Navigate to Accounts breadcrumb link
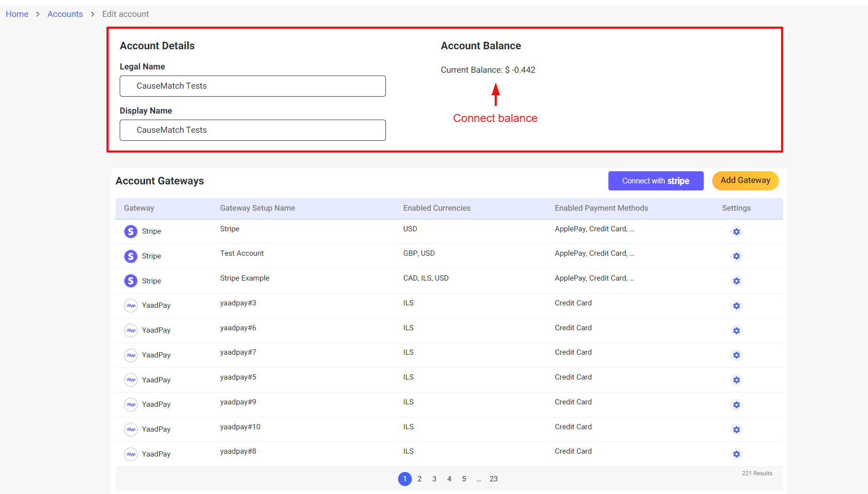The image size is (868, 494). click(x=65, y=14)
